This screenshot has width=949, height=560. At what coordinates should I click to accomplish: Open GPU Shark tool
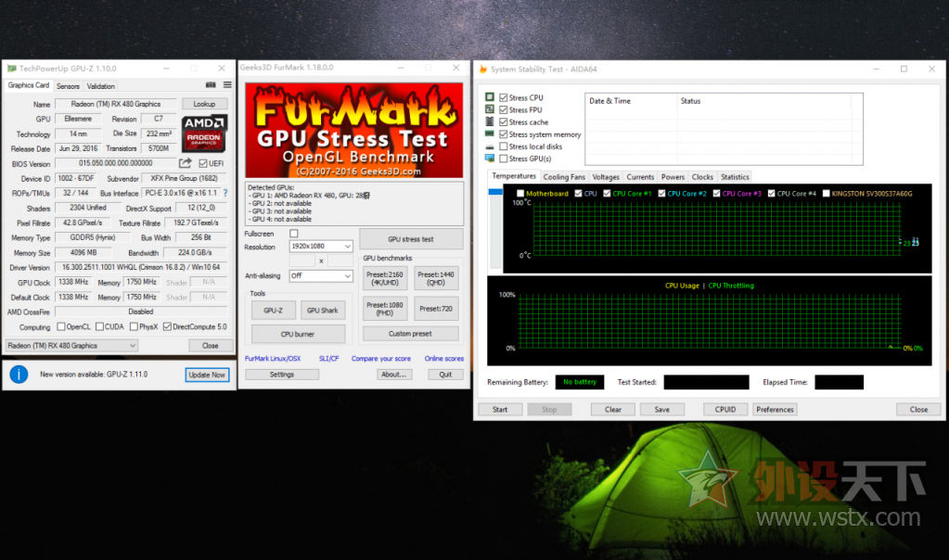tap(323, 311)
